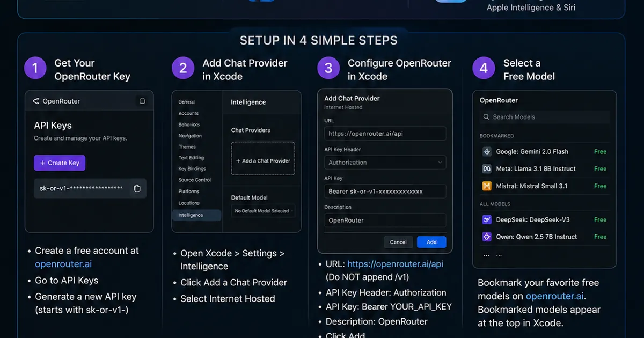This screenshot has height=338, width=644.
Task: Click Cancel in Add Chat Provider dialog
Action: (x=398, y=242)
